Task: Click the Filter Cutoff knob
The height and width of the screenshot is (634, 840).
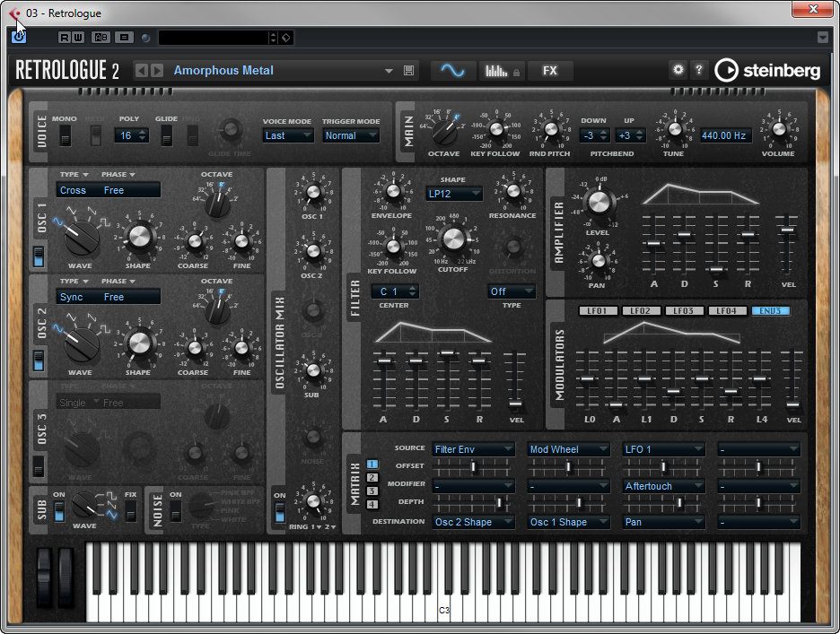Action: (453, 239)
